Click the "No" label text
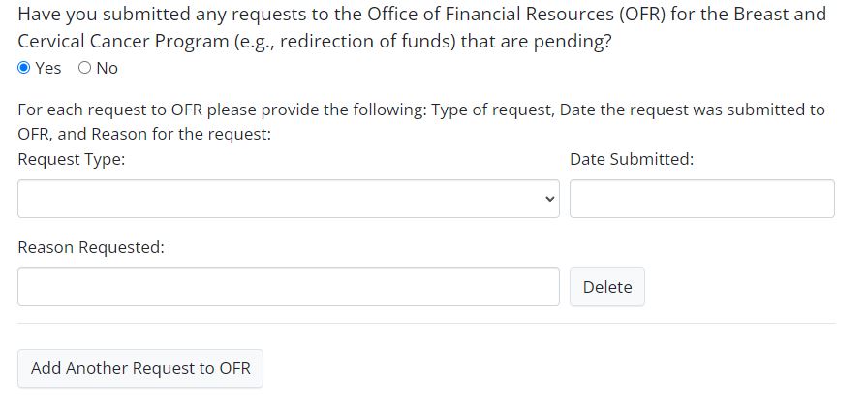Screen dimensions: 868x407 tap(107, 68)
